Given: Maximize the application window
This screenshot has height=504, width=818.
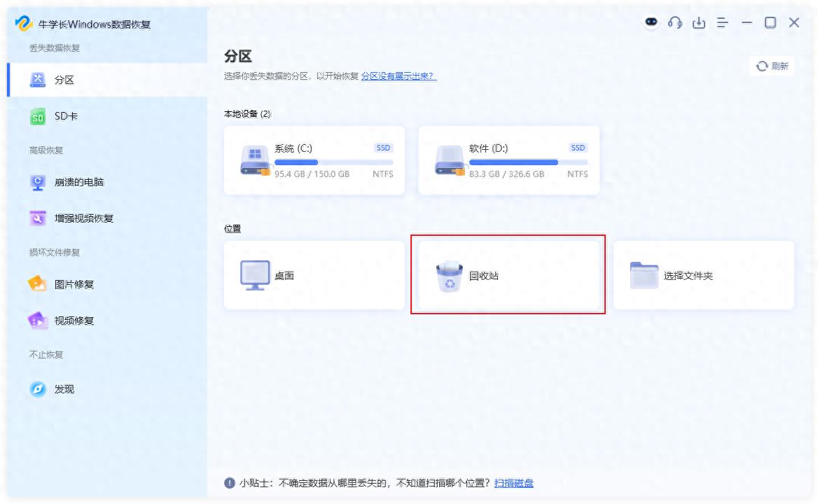Looking at the screenshot, I should [x=770, y=22].
